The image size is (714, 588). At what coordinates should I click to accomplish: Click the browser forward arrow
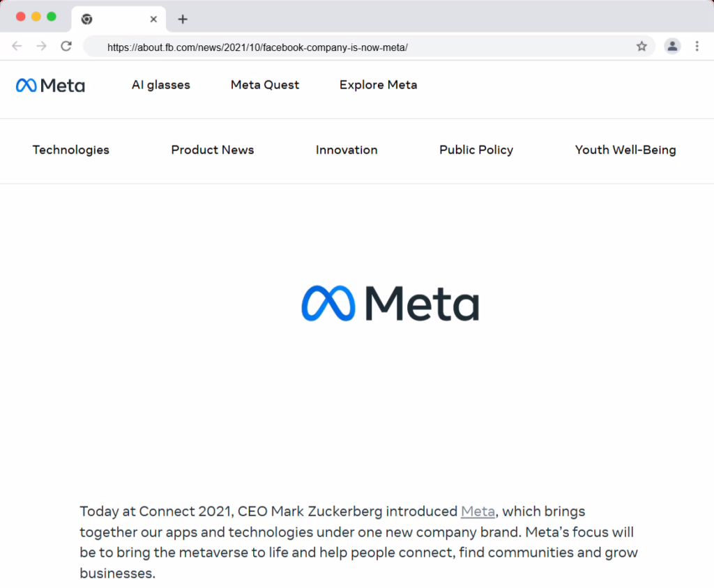coord(41,46)
